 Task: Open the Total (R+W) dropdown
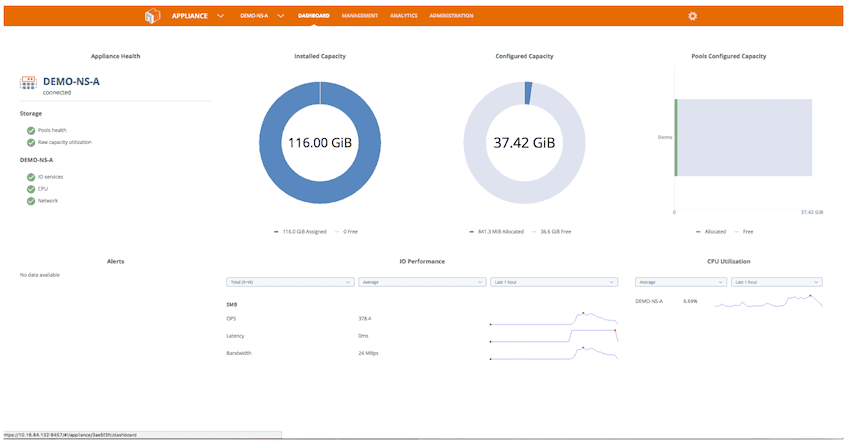[290, 282]
